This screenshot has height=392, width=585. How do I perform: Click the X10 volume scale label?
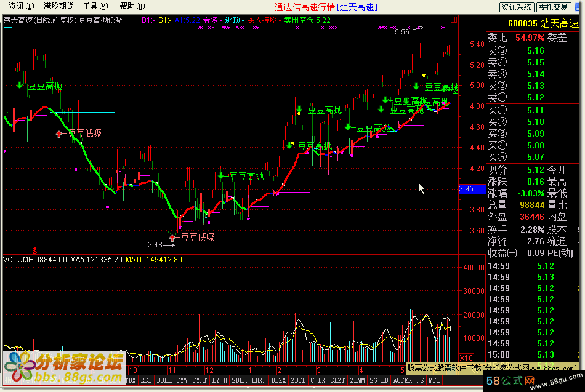click(x=466, y=358)
